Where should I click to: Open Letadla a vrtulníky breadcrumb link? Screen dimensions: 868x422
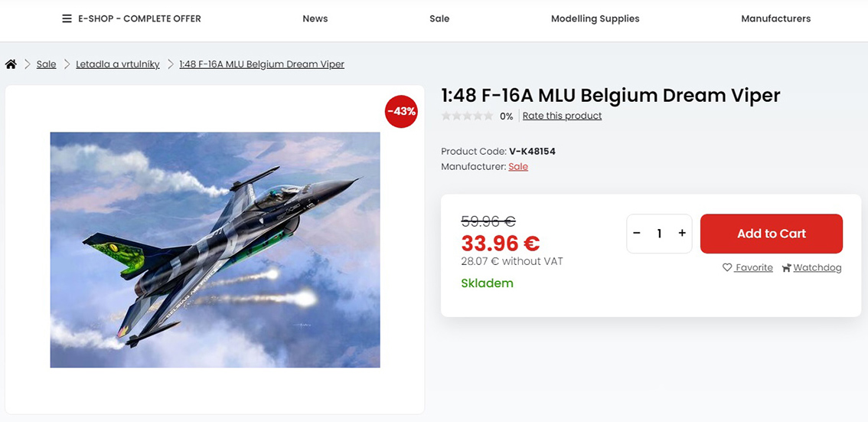pos(118,64)
